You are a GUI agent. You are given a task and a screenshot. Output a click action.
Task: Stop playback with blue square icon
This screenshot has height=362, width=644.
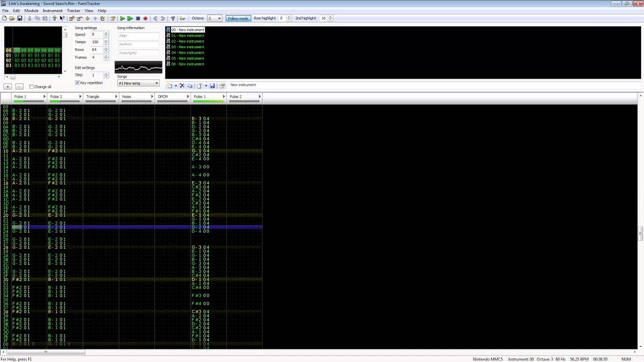click(138, 18)
